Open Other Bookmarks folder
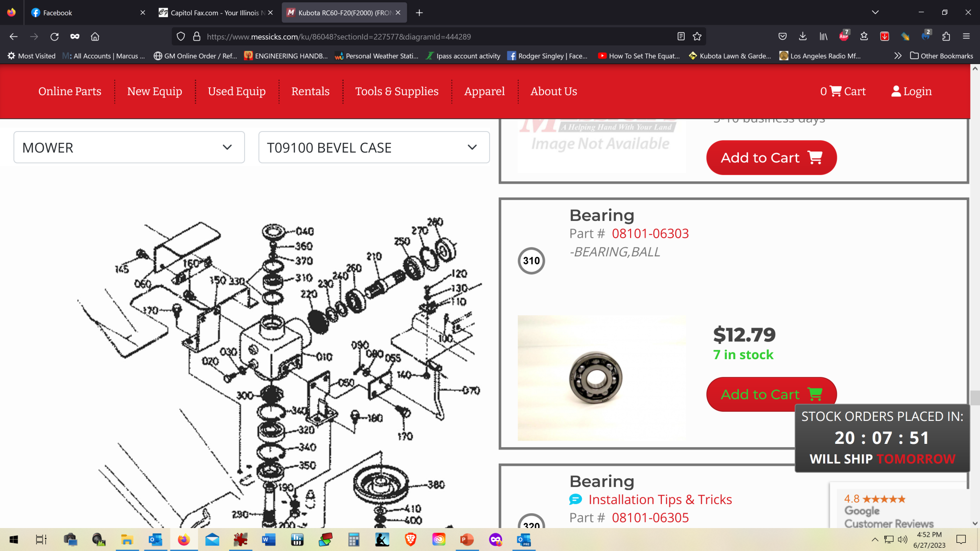 click(x=942, y=56)
